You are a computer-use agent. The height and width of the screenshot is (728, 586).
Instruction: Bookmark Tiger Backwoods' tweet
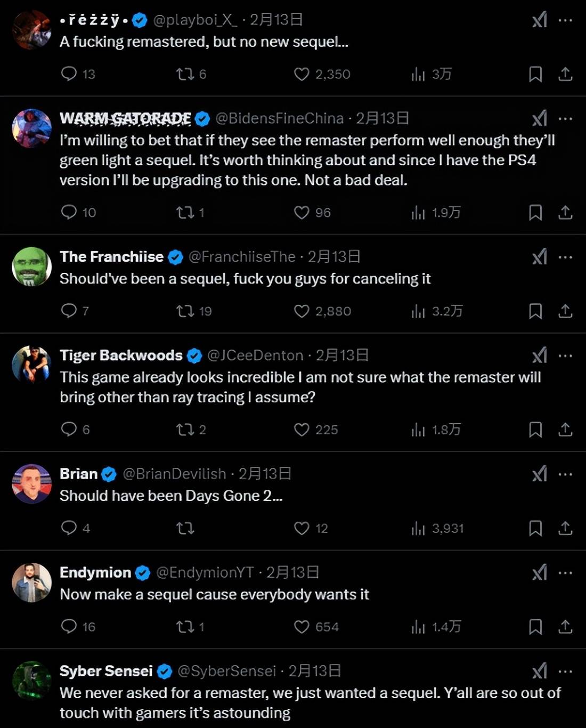(535, 430)
